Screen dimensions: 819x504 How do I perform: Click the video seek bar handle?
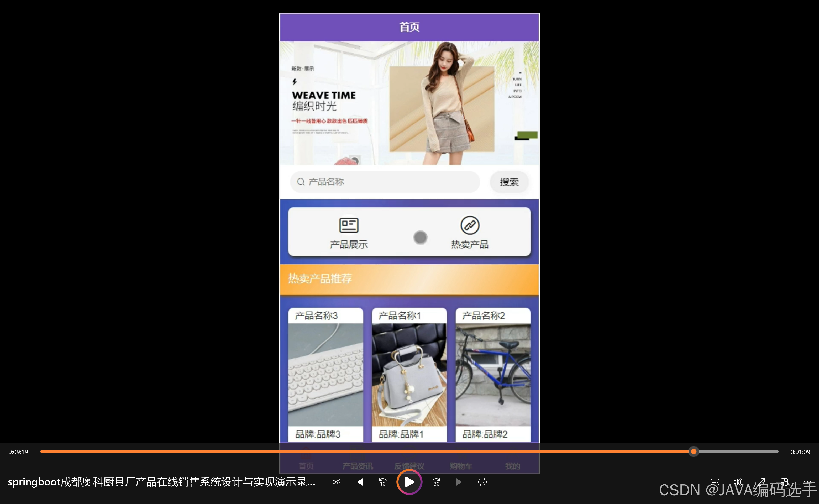coord(694,452)
